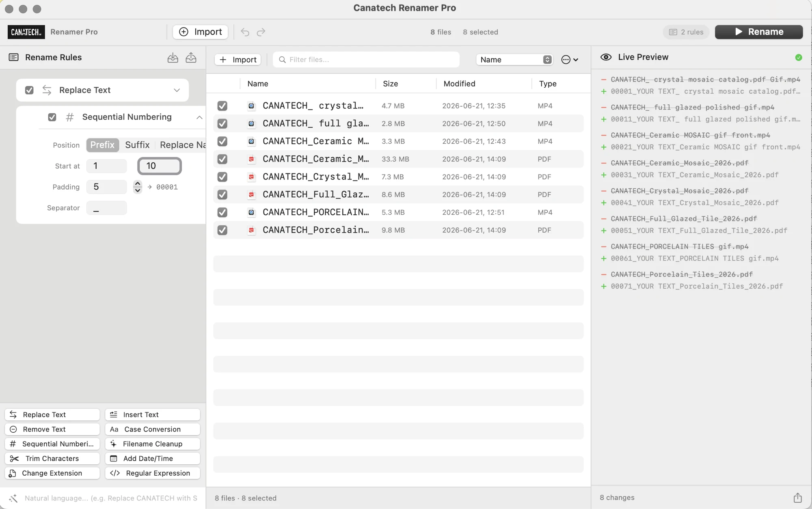
Task: Click the file list Import button
Action: 238,60
